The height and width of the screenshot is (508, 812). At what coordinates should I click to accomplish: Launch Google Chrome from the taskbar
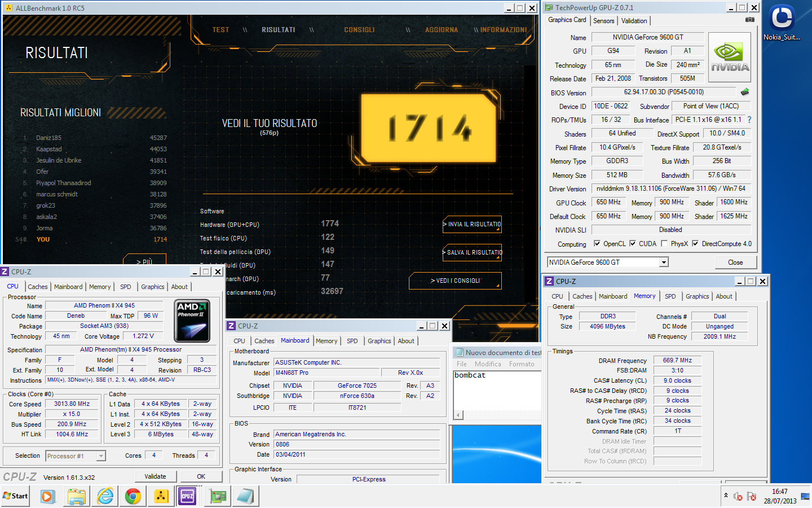pyautogui.click(x=133, y=496)
